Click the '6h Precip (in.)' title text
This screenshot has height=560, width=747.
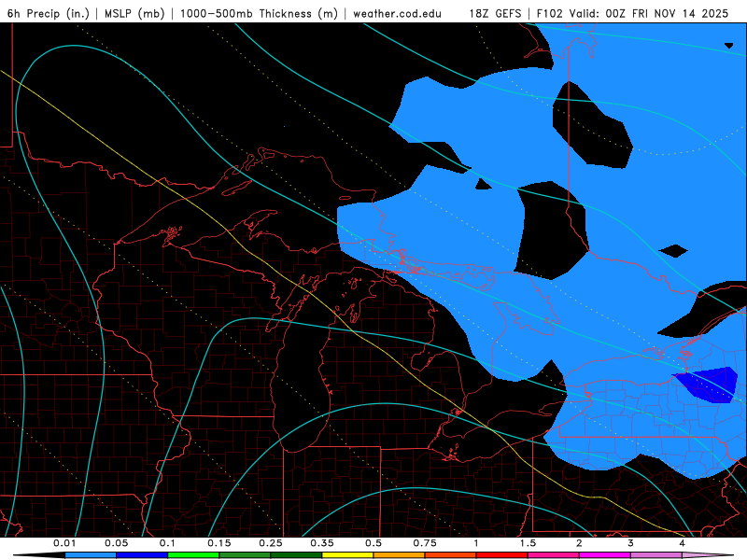[x=49, y=13]
